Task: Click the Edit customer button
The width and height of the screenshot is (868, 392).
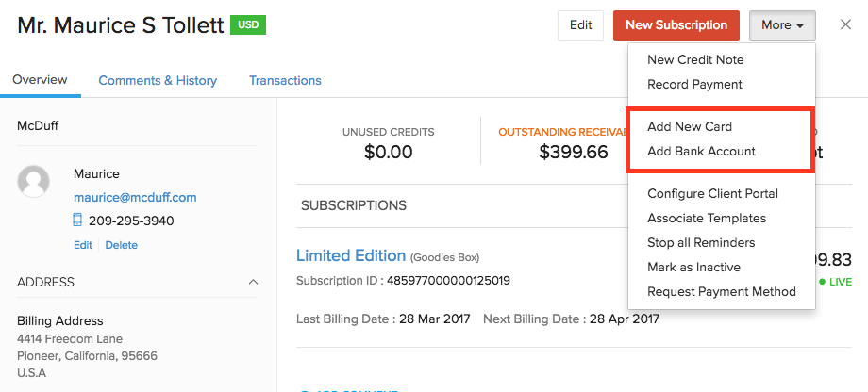Action: [580, 25]
